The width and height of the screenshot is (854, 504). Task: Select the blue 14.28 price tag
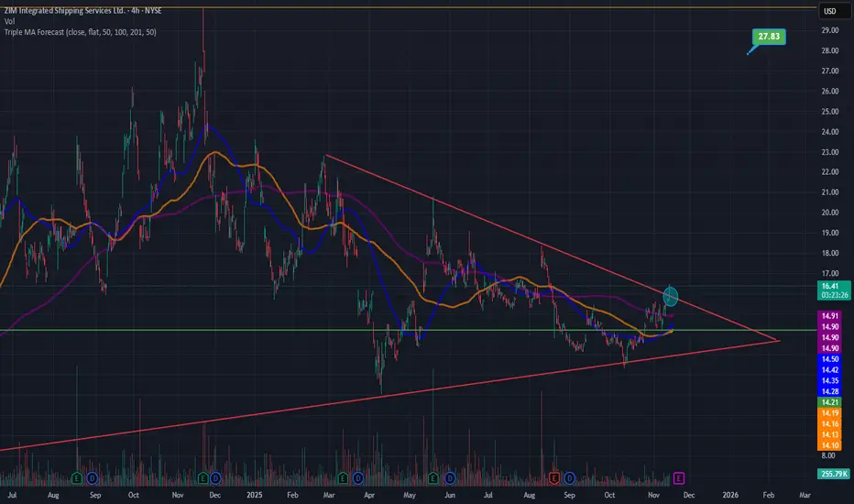click(x=830, y=392)
